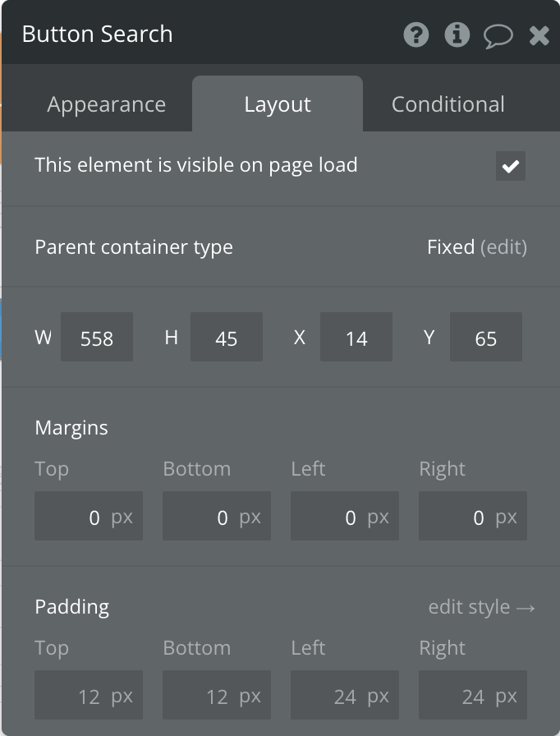This screenshot has width=560, height=736.
Task: Click the Y position field showing 65
Action: pos(486,337)
